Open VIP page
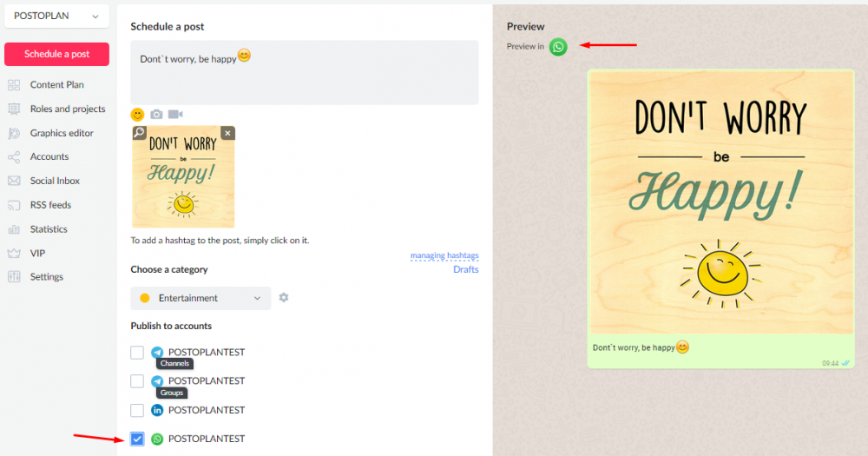This screenshot has width=868, height=456. 37,254
